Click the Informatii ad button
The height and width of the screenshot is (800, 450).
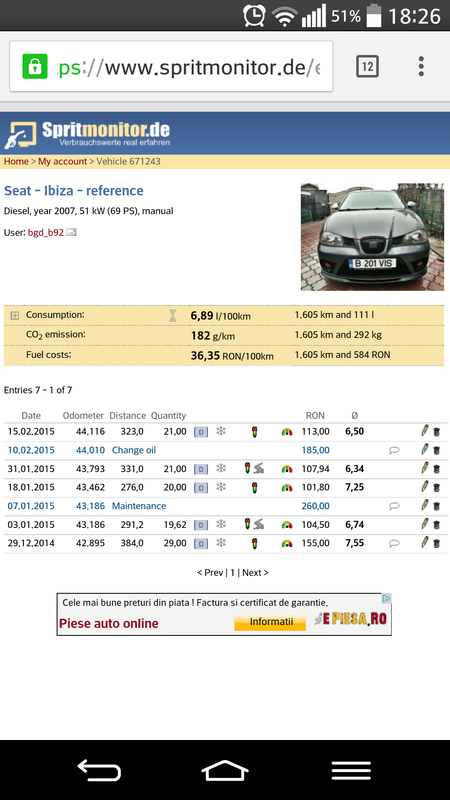(x=271, y=622)
